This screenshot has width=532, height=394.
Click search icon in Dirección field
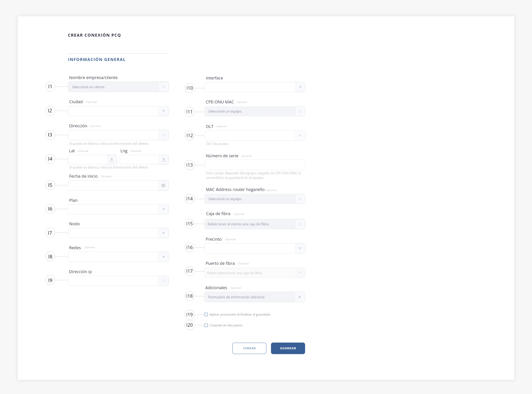(x=163, y=135)
